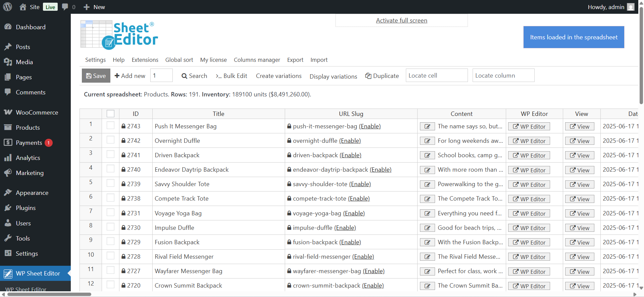
Task: Focus the Locate cell input field
Action: [x=436, y=76]
